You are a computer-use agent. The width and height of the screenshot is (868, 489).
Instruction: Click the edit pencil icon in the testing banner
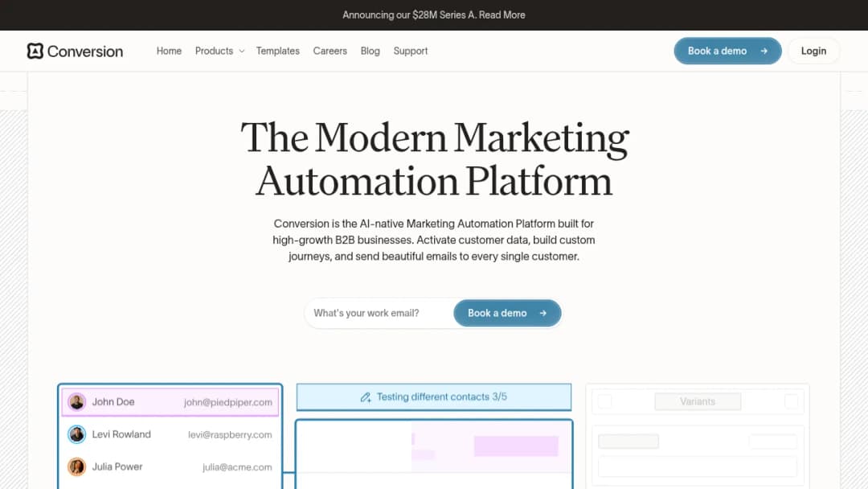[366, 397]
